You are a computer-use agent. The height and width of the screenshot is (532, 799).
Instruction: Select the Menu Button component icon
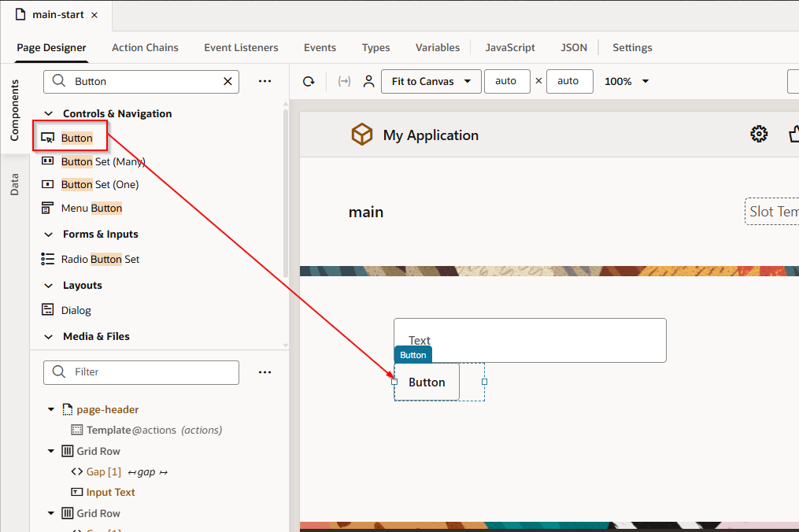47,208
